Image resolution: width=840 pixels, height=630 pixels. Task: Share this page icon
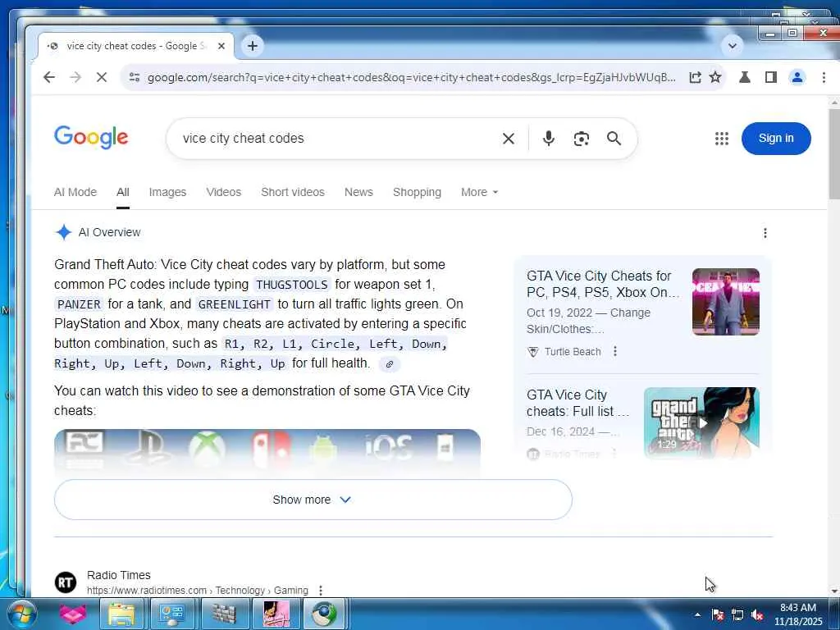click(x=695, y=78)
